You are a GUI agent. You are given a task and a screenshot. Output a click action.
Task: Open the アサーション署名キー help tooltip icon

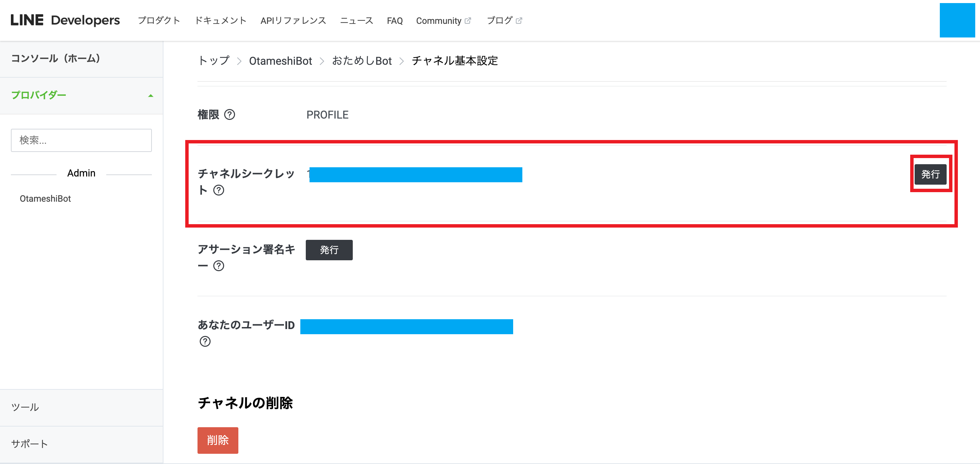pos(219,266)
